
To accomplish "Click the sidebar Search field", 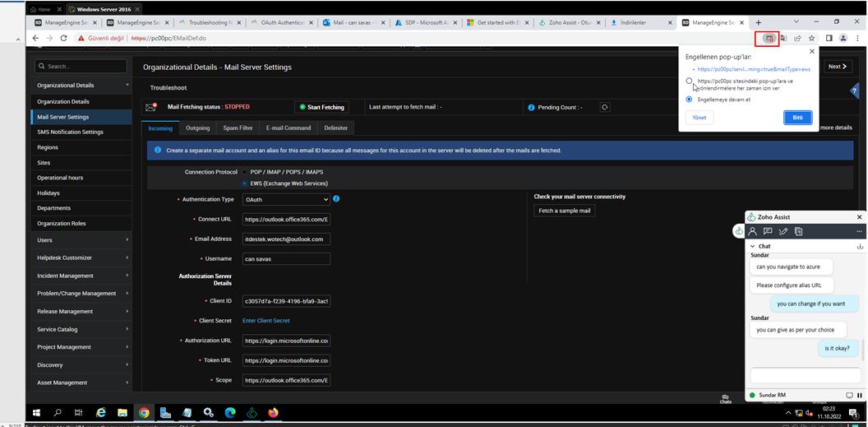I will click(80, 67).
